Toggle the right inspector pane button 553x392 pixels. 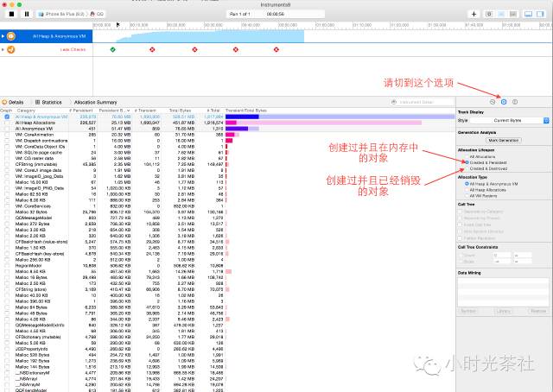540,14
